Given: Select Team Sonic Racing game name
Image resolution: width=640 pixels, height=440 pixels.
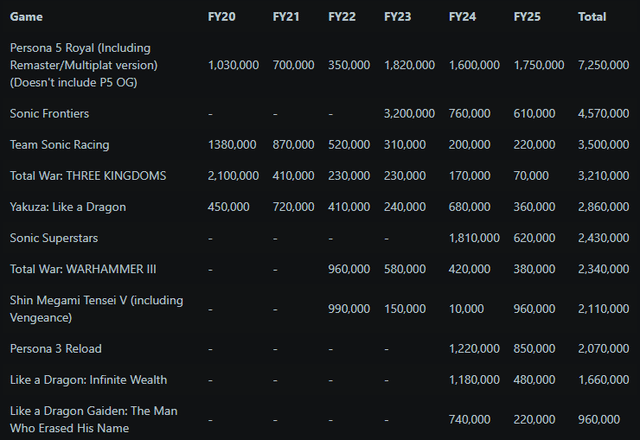Looking at the screenshot, I should 60,144.
